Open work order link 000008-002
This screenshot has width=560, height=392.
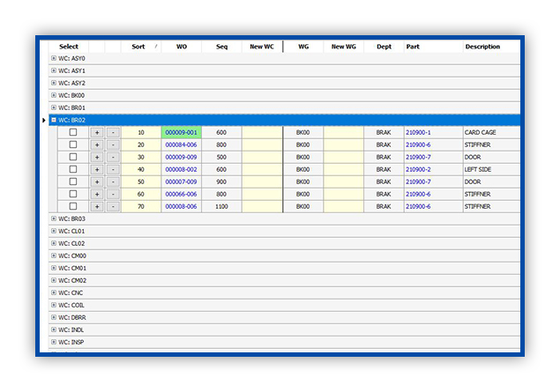(x=181, y=169)
